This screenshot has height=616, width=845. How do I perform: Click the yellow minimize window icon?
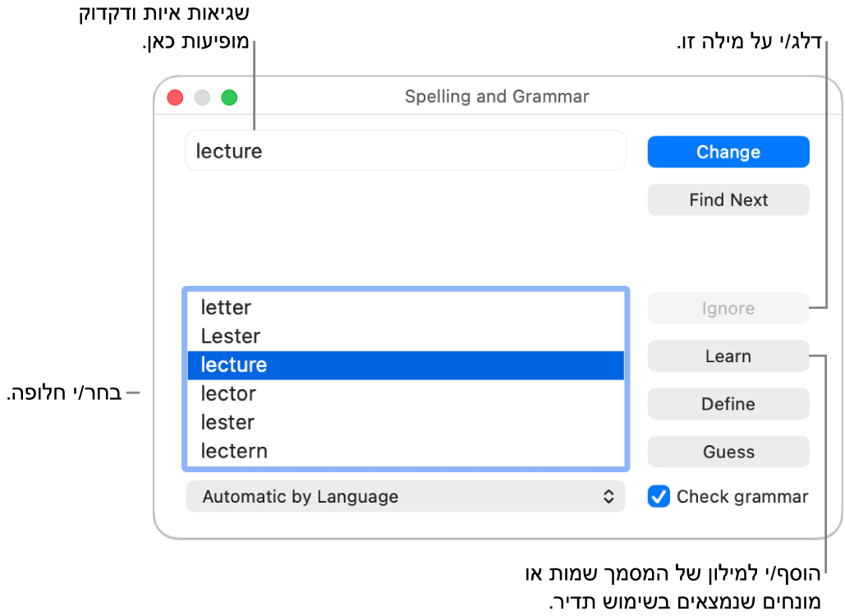(x=202, y=97)
